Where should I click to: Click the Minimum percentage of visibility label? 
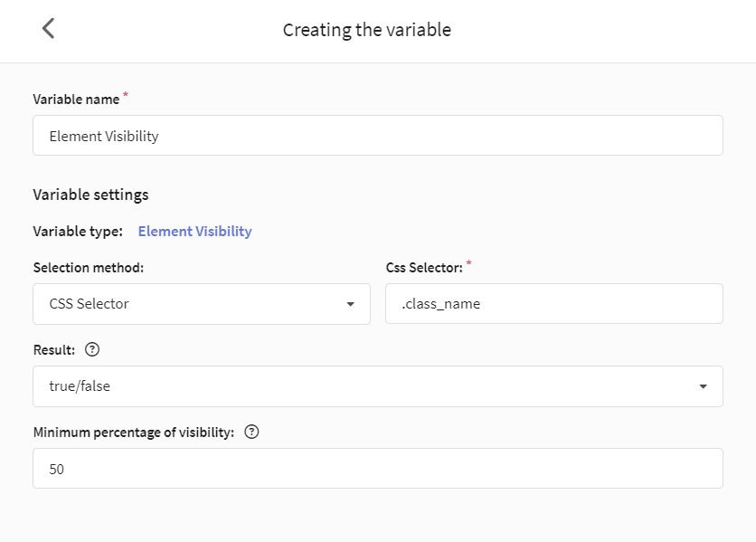pyautogui.click(x=134, y=432)
